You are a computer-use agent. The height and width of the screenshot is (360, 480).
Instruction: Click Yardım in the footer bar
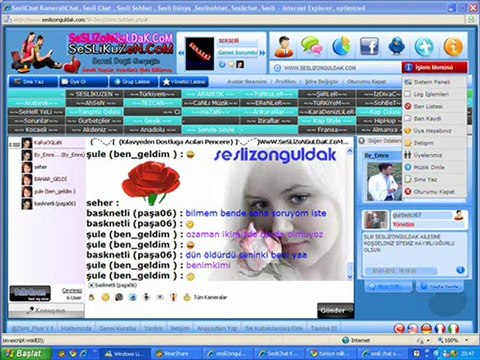[153, 329]
